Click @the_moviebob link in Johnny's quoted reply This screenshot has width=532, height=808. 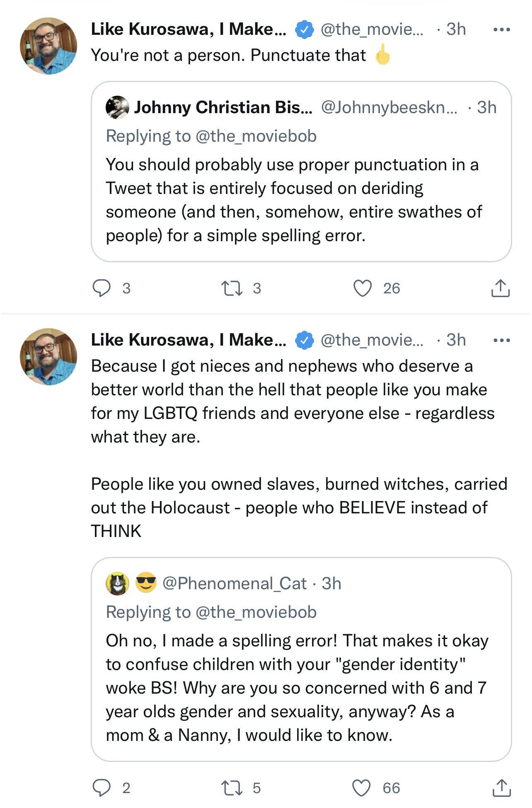256,136
